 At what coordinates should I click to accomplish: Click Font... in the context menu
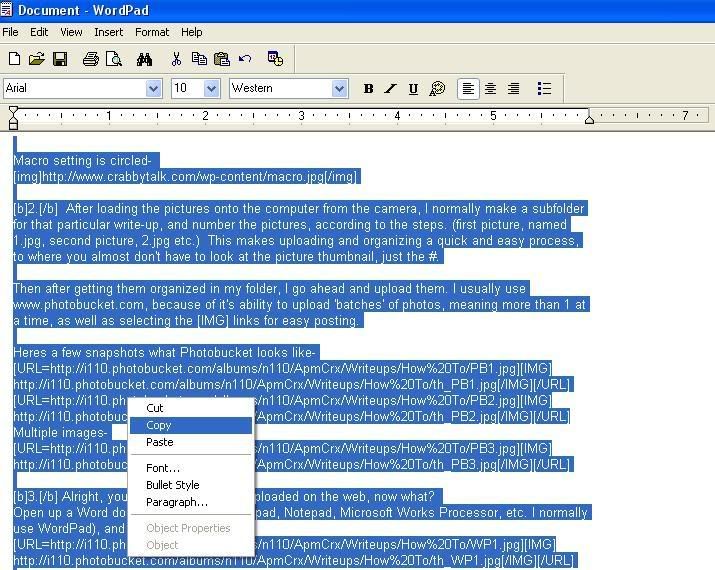tap(163, 468)
